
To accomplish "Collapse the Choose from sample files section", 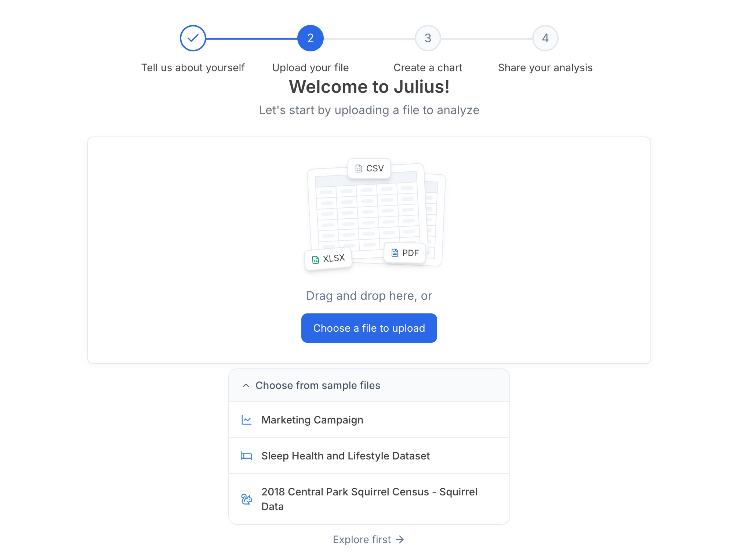I will pos(369,385).
